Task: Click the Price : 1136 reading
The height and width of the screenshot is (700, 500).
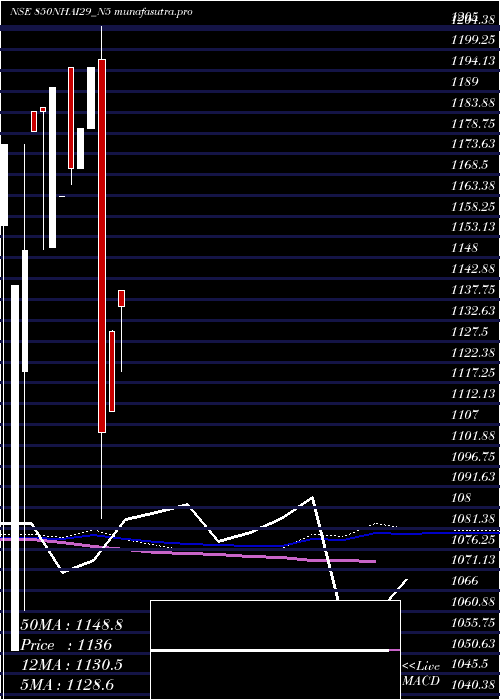Action: (66, 645)
